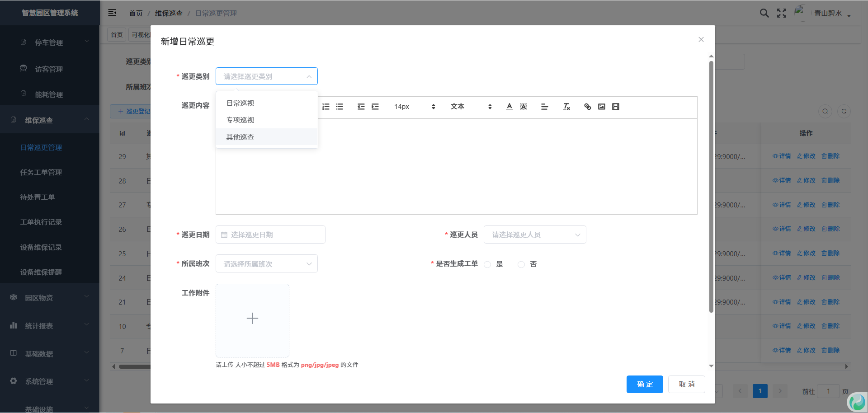Clear text formatting with the Tx icon
The image size is (868, 413).
[566, 107]
